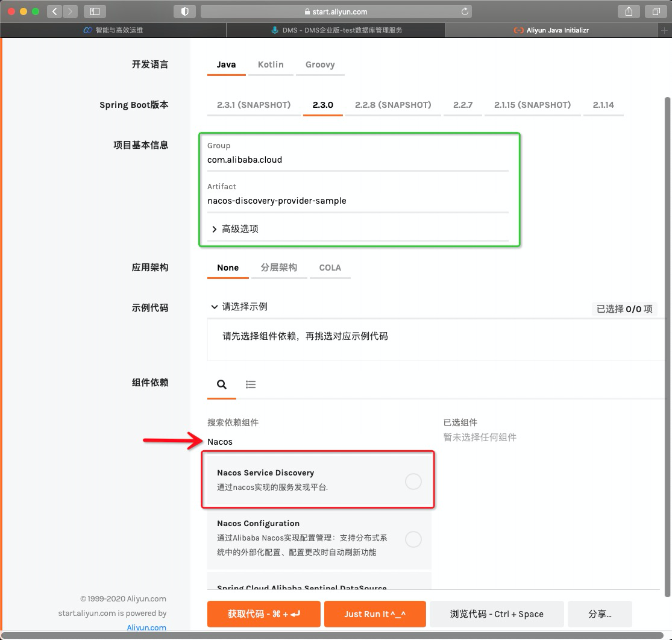The height and width of the screenshot is (640, 672).
Task: Select the dependency search magnifier icon
Action: point(222,384)
